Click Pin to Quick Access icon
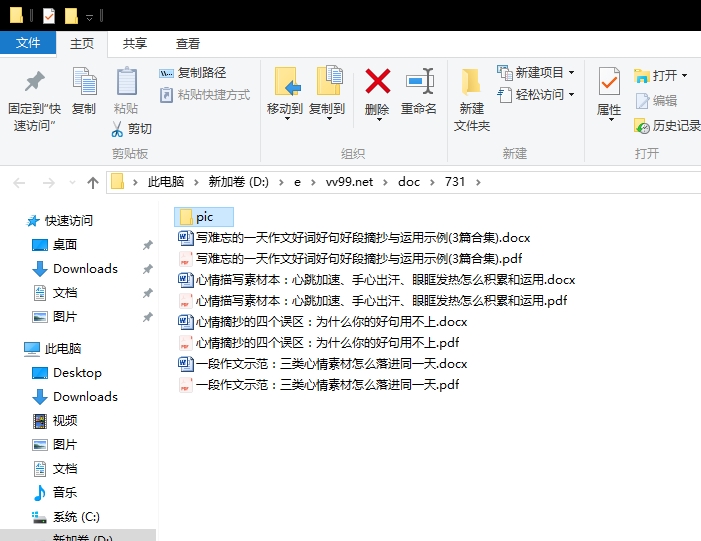701x541 pixels. pyautogui.click(x=34, y=81)
